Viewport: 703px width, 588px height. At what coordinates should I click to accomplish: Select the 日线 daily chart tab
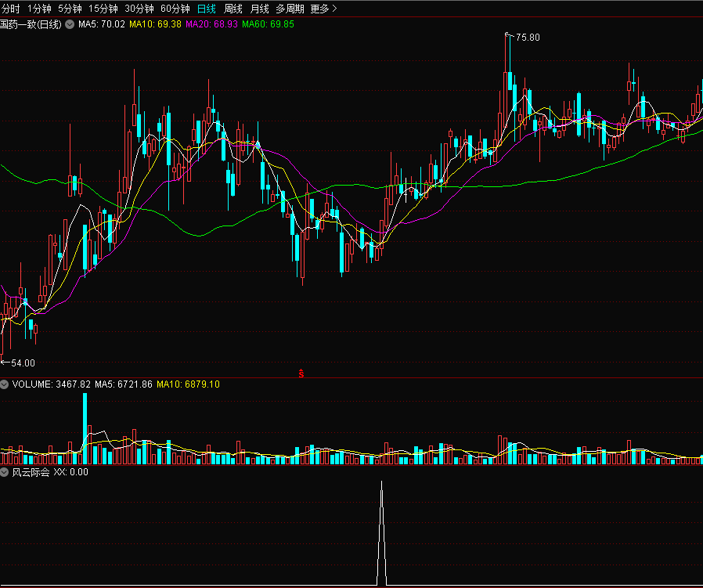pos(207,9)
